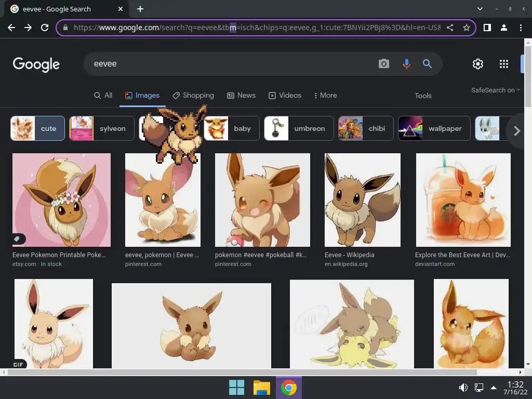
Task: Click the deviantart.com source text
Action: pyautogui.click(x=435, y=264)
